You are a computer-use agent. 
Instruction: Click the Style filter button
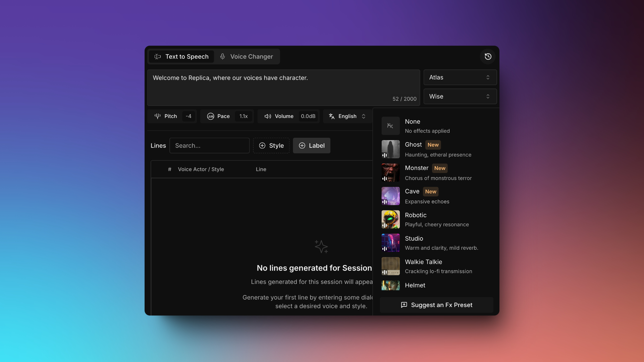pos(271,145)
